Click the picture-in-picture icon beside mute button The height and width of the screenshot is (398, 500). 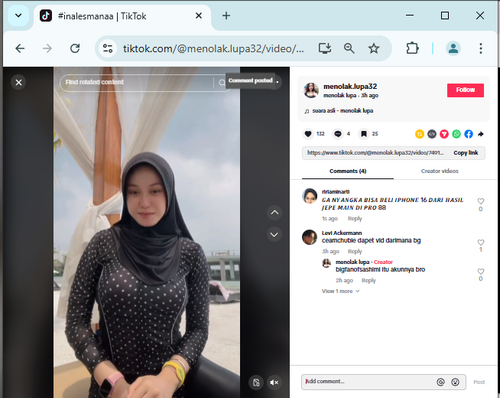[x=256, y=382]
